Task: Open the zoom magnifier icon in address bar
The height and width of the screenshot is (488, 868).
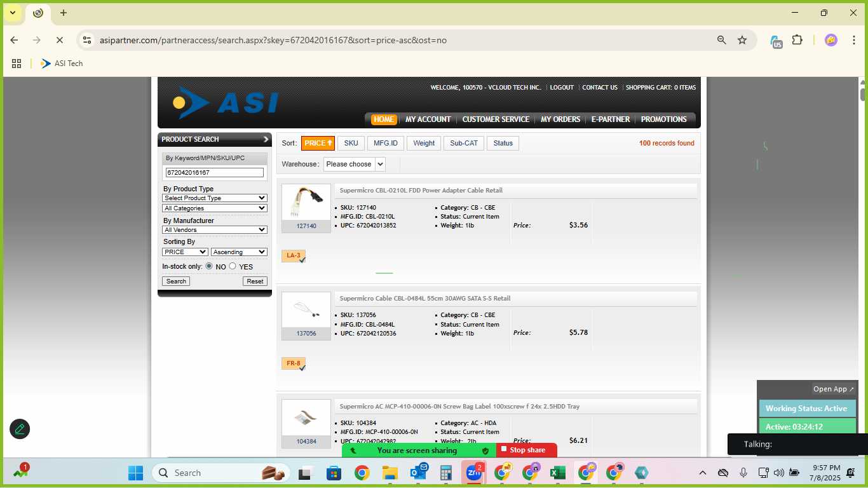Action: [x=721, y=40]
